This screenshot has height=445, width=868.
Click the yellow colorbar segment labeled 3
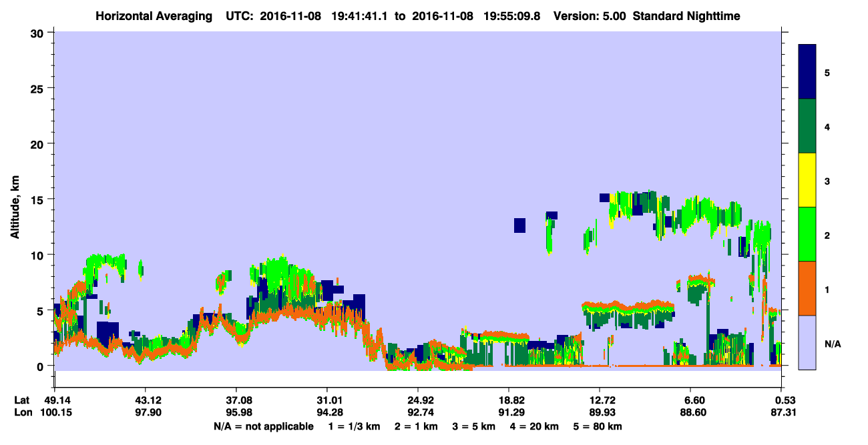[808, 180]
